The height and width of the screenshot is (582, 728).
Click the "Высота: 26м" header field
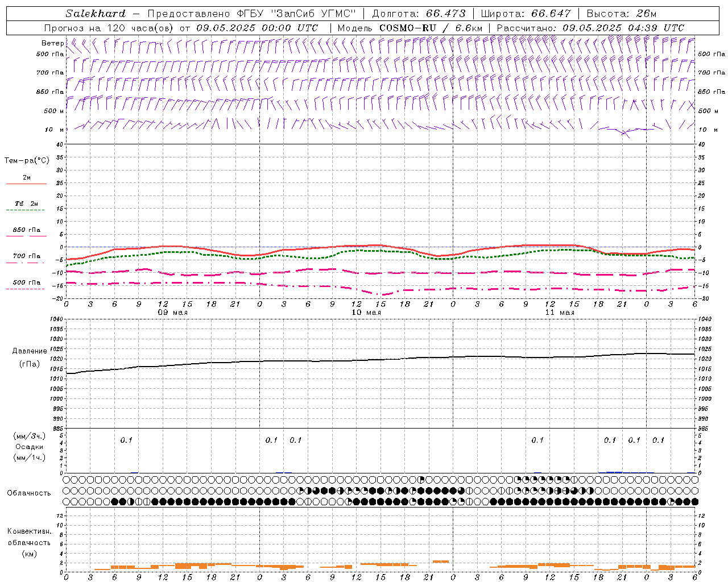(621, 14)
